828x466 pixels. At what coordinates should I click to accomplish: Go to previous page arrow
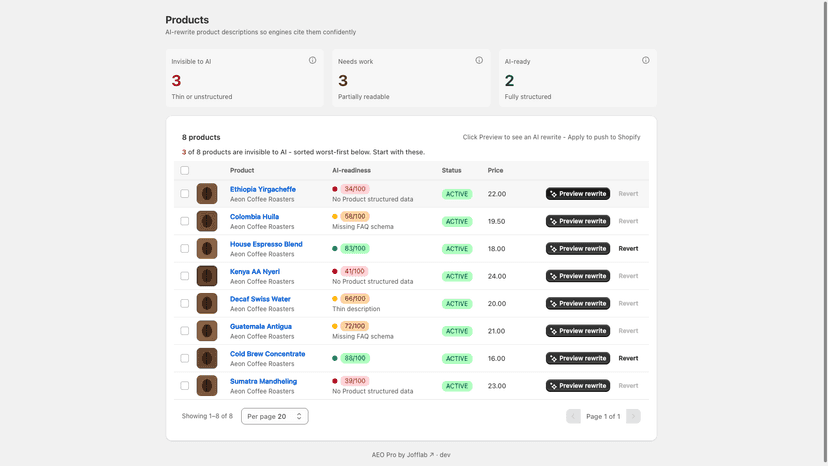pyautogui.click(x=573, y=416)
